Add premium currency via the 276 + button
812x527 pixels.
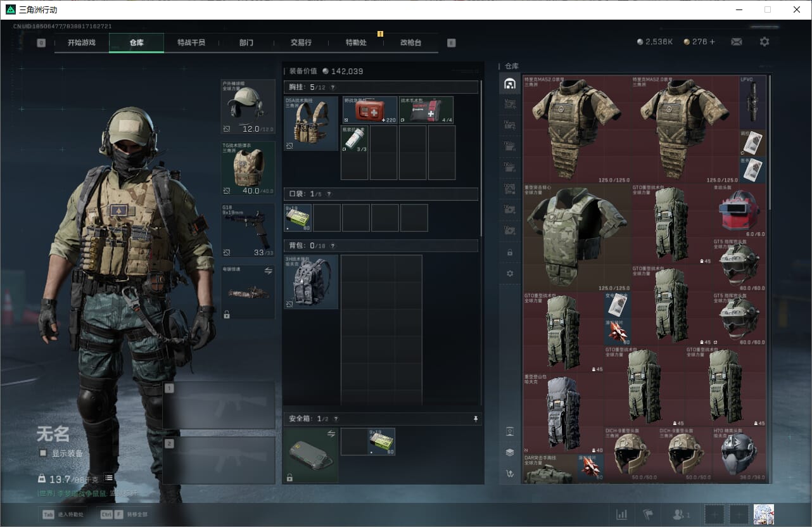(699, 42)
